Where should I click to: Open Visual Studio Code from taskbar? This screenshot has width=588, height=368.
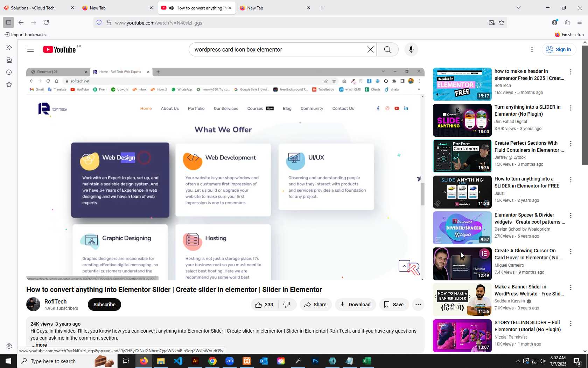(178, 361)
